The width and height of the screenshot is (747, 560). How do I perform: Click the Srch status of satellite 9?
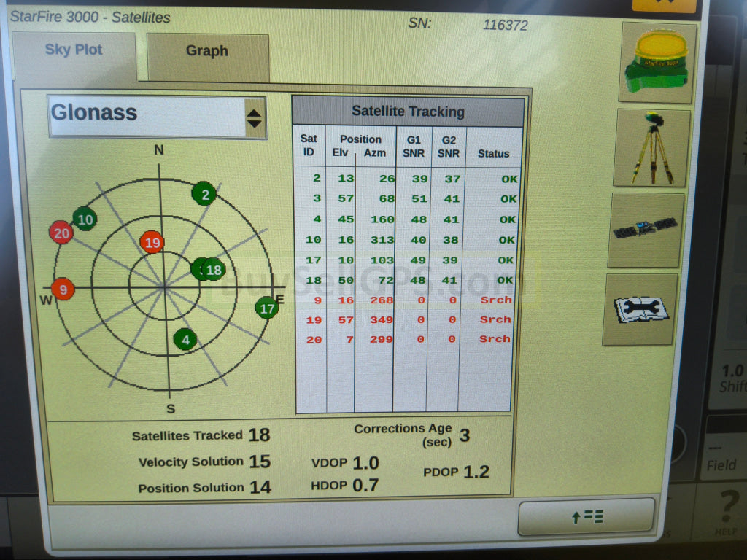coord(496,300)
